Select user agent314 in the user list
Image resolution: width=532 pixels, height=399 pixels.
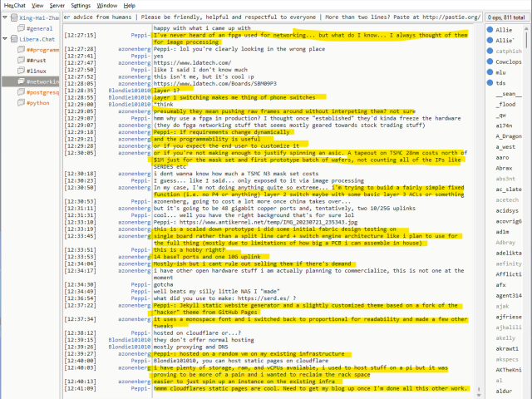point(509,295)
